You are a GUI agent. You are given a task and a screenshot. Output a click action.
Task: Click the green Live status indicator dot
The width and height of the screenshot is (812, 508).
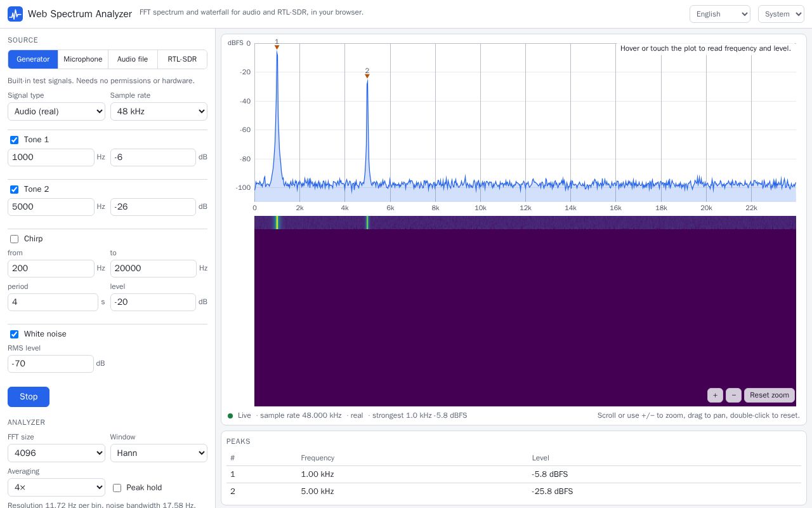point(230,416)
